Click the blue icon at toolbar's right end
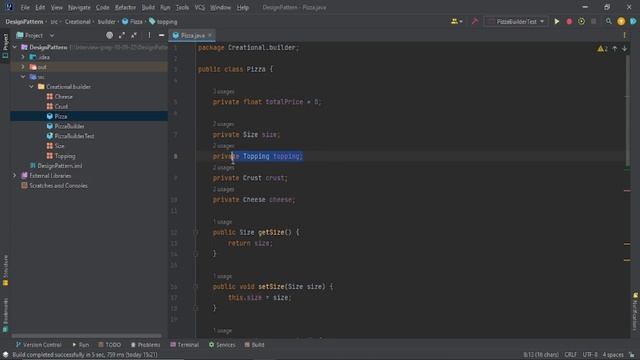This screenshot has height=360, width=640. [633, 22]
